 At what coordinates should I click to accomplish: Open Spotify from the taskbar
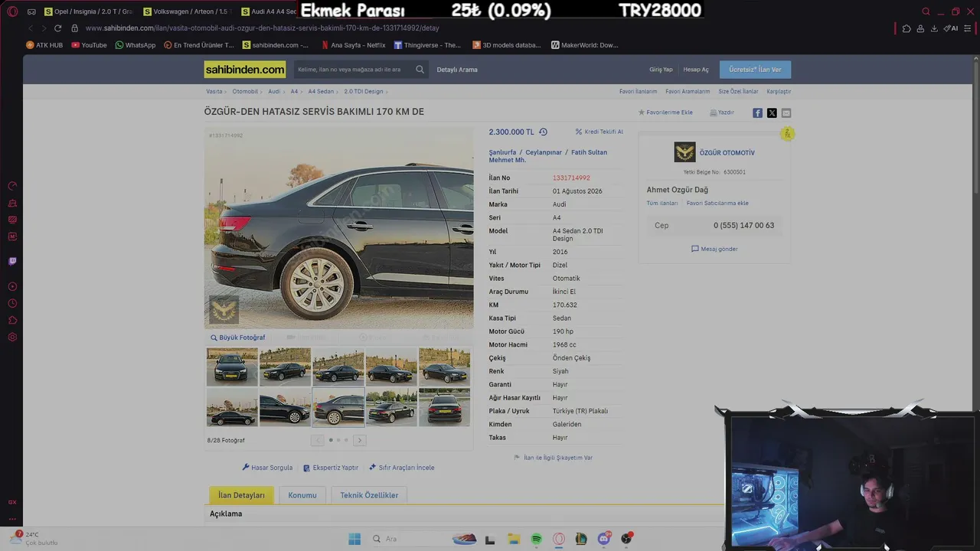pyautogui.click(x=536, y=539)
